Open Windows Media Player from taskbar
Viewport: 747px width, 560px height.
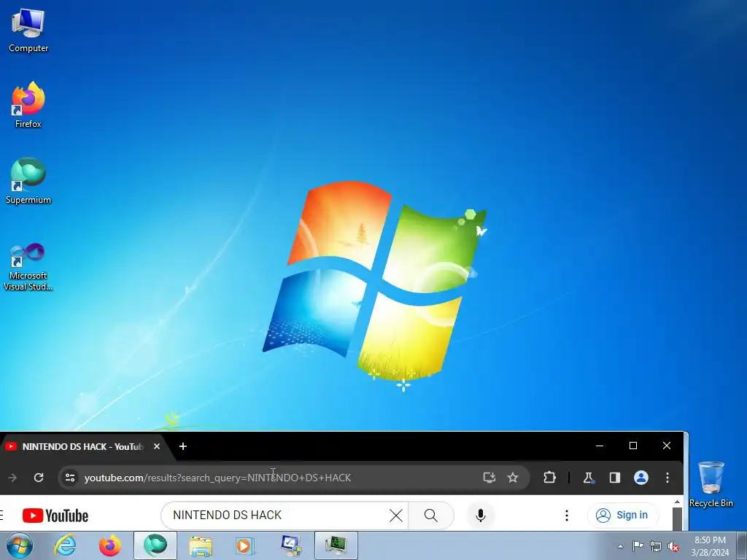(x=245, y=545)
